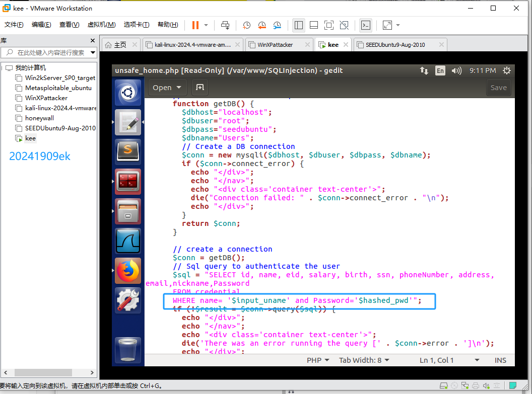Open the Ubuntu session gear menu
The image size is (532, 394).
click(506, 70)
